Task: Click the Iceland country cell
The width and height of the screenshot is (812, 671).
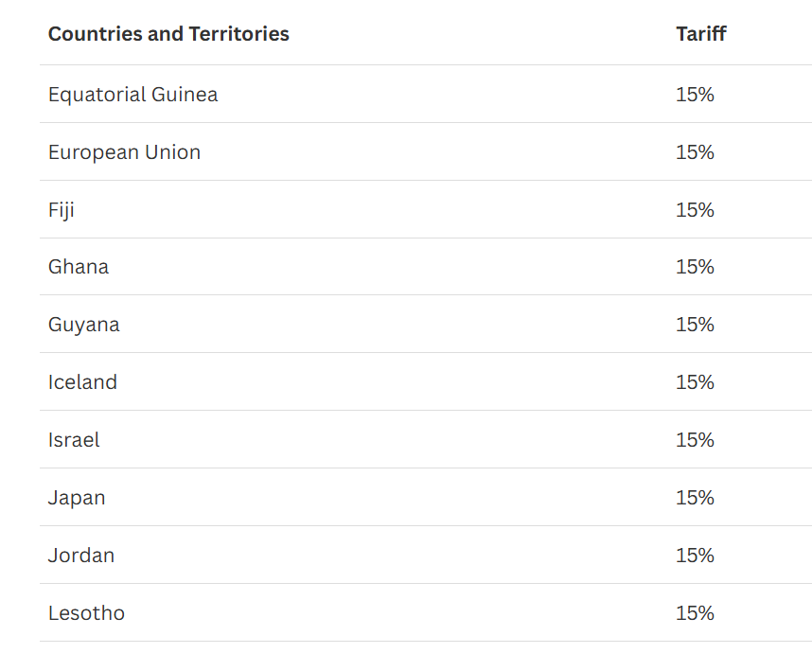Action: pos(83,382)
